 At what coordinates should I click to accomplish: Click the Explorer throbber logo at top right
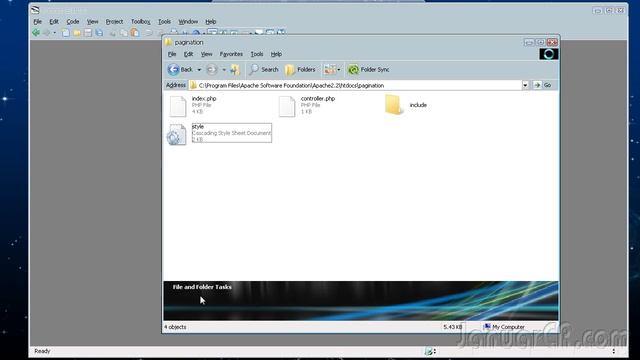click(x=549, y=54)
